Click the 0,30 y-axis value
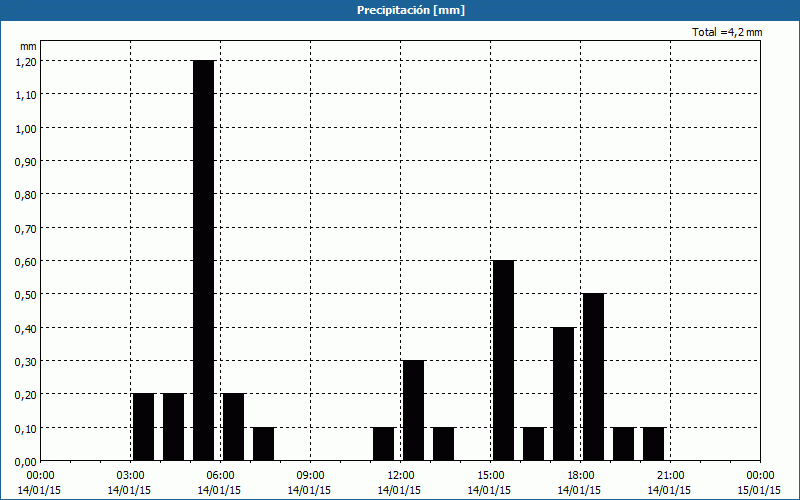 pos(26,361)
